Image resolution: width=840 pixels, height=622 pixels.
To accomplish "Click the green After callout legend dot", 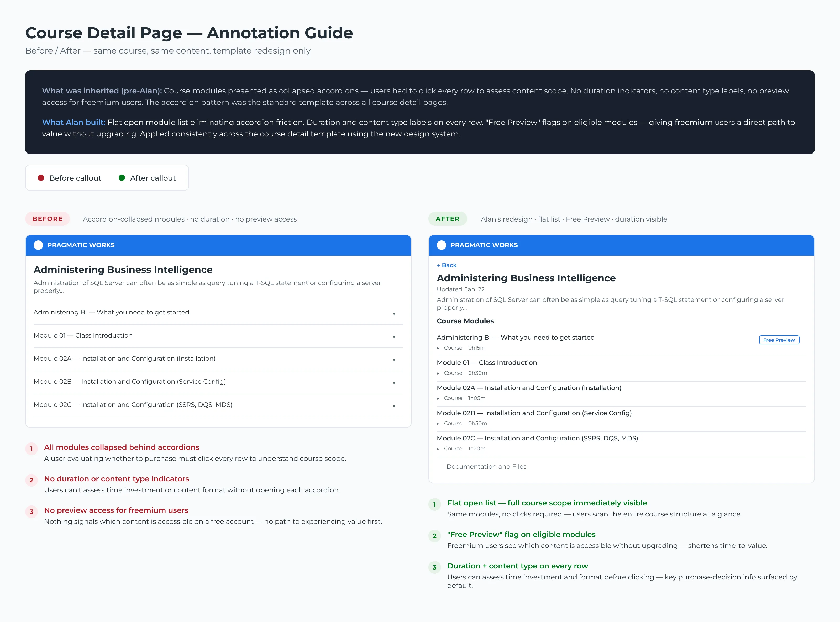I will click(x=122, y=178).
